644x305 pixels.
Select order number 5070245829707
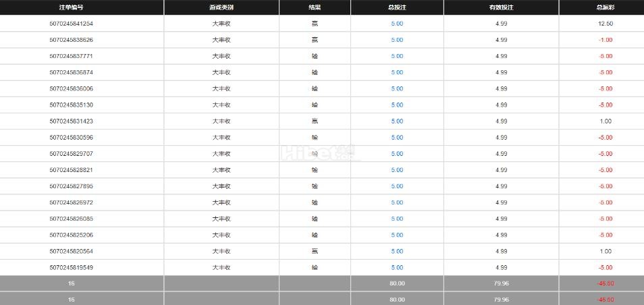71,154
